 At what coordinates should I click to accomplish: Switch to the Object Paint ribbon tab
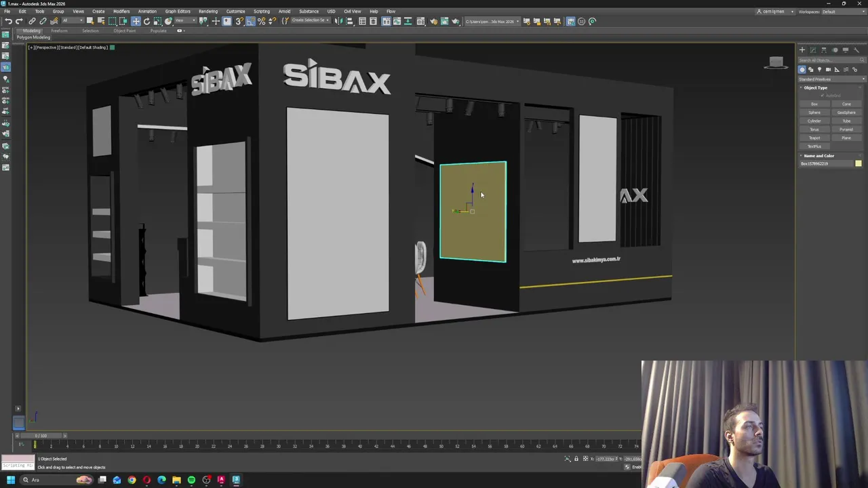point(124,30)
